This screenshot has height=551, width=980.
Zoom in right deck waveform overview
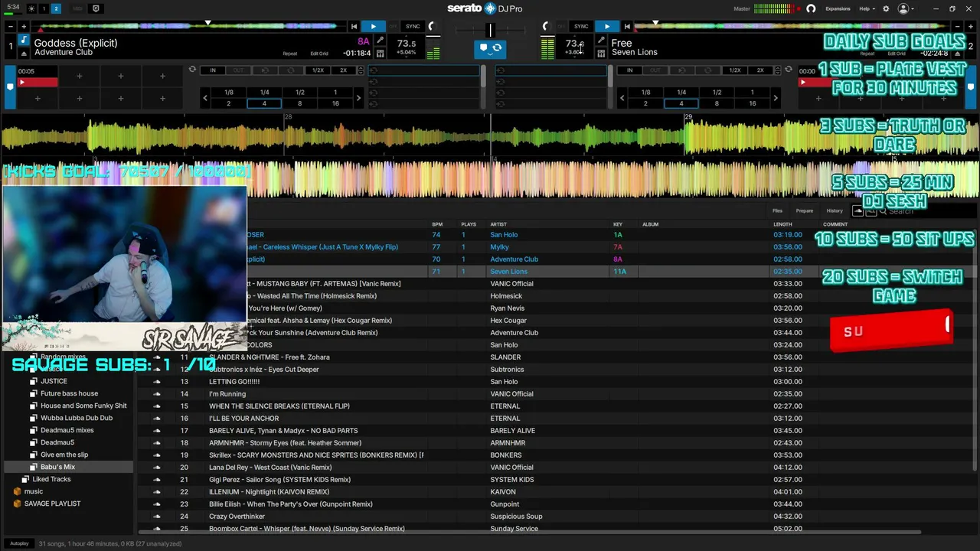tap(970, 26)
